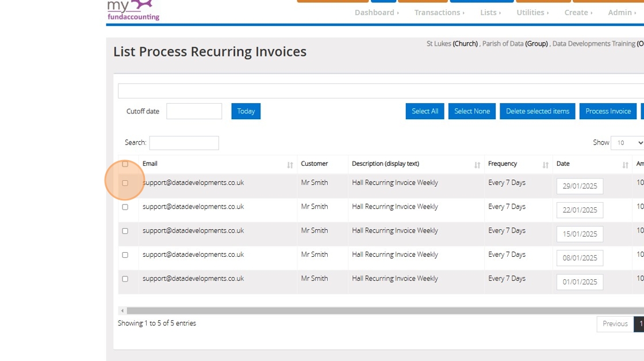Tick the header select-all checkbox
Image resolution: width=644 pixels, height=361 pixels.
(x=125, y=164)
